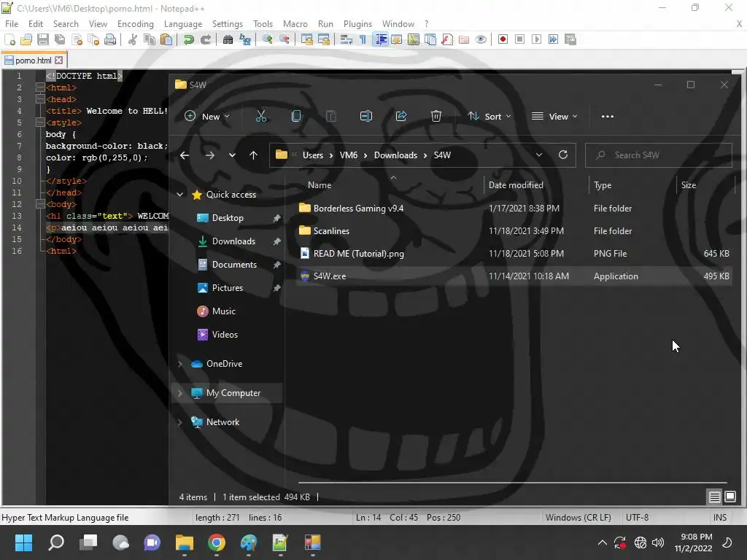
Task: Click the Save All icon in Notepad++ toolbar
Action: 60,39
